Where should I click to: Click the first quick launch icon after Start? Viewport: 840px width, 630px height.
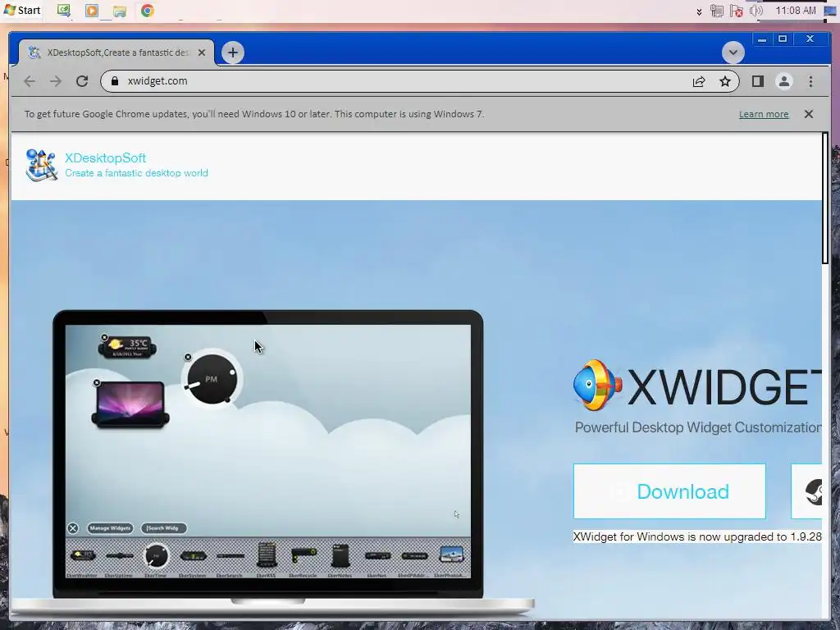64,10
